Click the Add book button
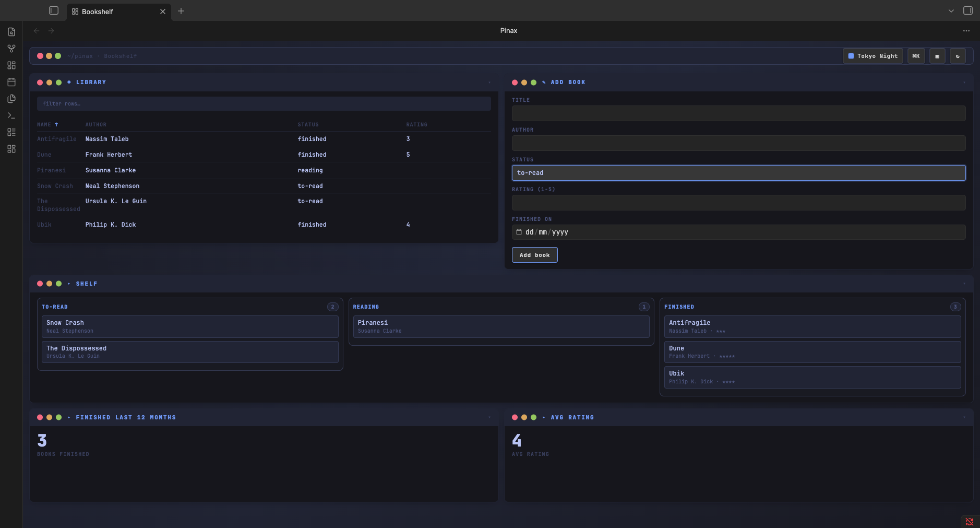Viewport: 980px width, 528px height. click(x=534, y=255)
